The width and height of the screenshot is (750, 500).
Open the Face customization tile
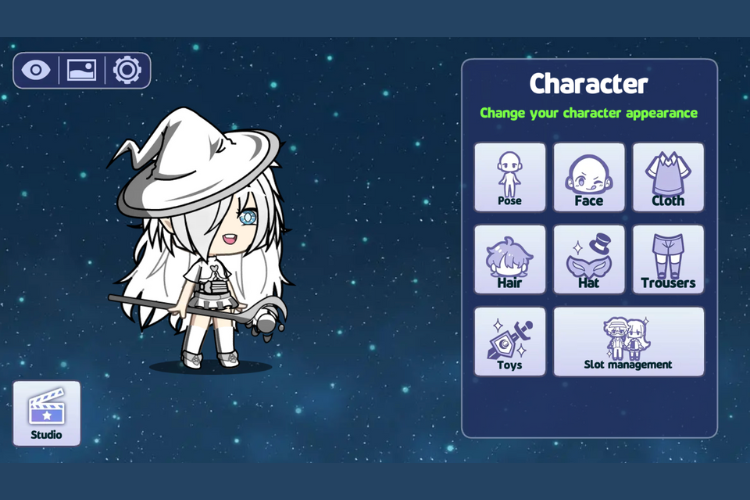[589, 177]
